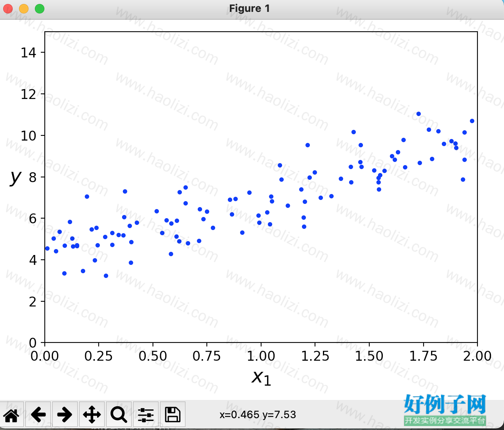Viewport: 504px width, 430px height.
Task: Click the 0.50 x-axis tick label
Action: pos(153,356)
